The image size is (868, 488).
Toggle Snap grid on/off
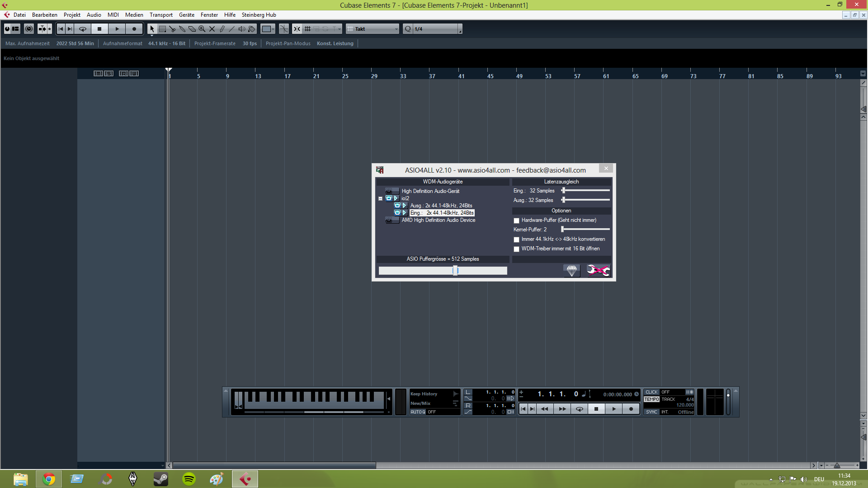297,29
